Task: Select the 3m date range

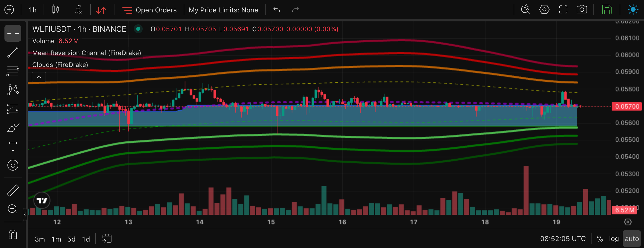Action: 40,239
